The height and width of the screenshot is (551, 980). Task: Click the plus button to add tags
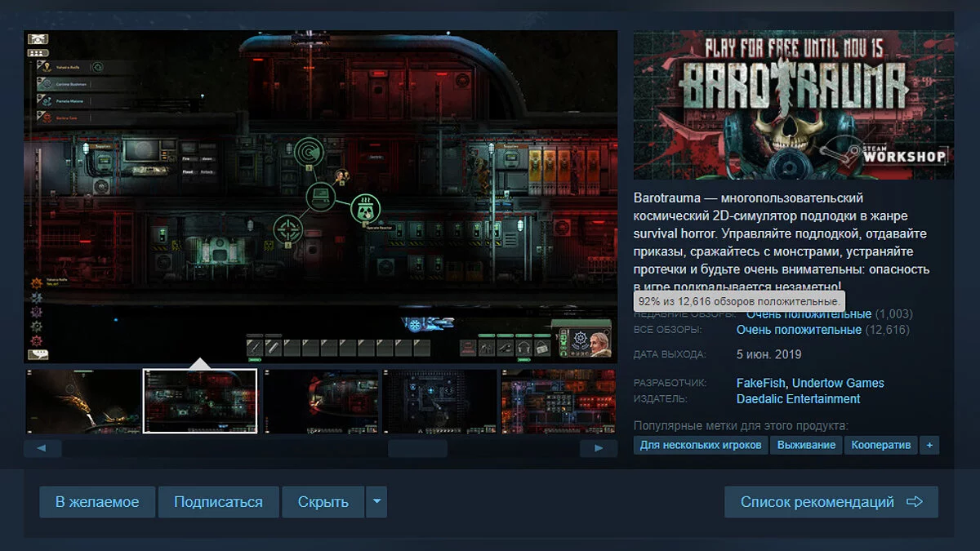929,445
